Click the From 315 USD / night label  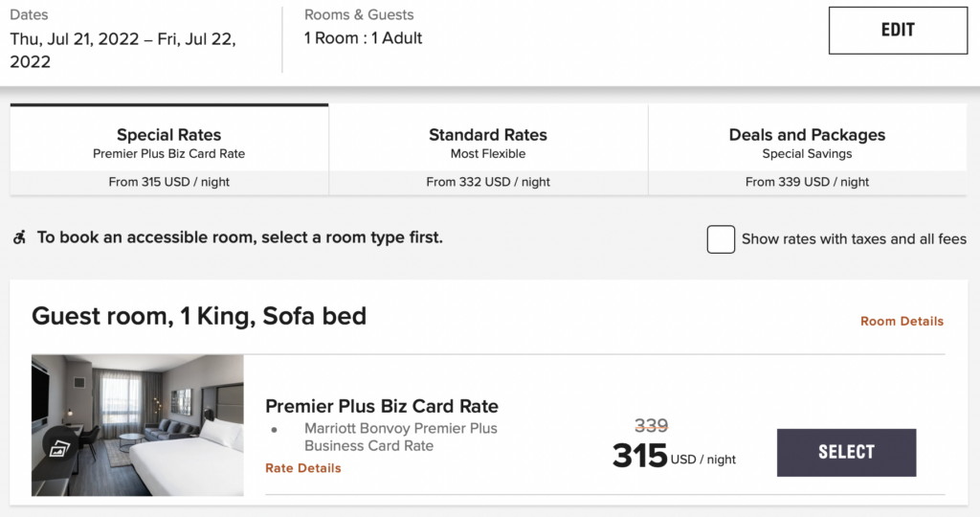pos(168,182)
